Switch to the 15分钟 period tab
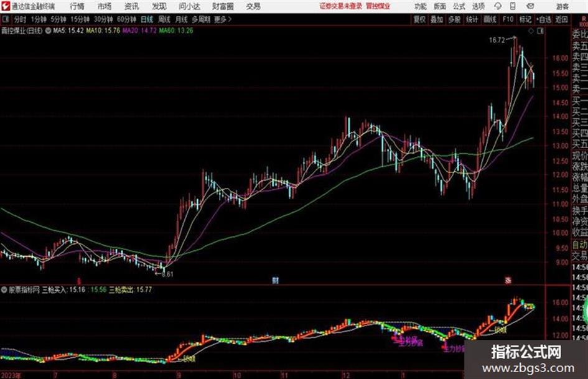Image resolution: width=588 pixels, height=379 pixels. pyautogui.click(x=80, y=19)
